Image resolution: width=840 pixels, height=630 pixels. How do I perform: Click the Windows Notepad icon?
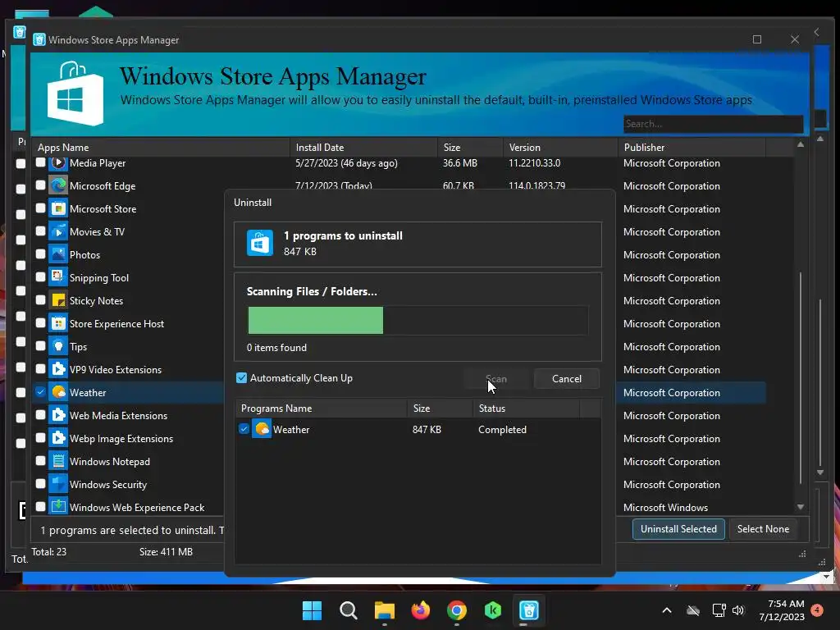click(x=58, y=461)
